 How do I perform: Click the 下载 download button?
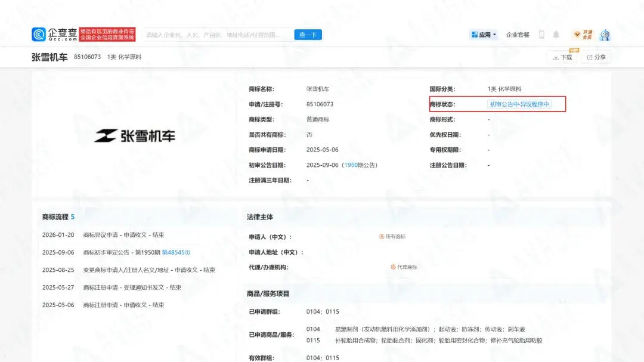pos(562,57)
